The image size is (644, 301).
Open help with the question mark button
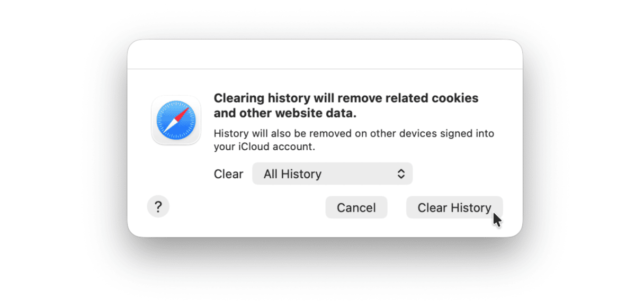[x=158, y=207]
